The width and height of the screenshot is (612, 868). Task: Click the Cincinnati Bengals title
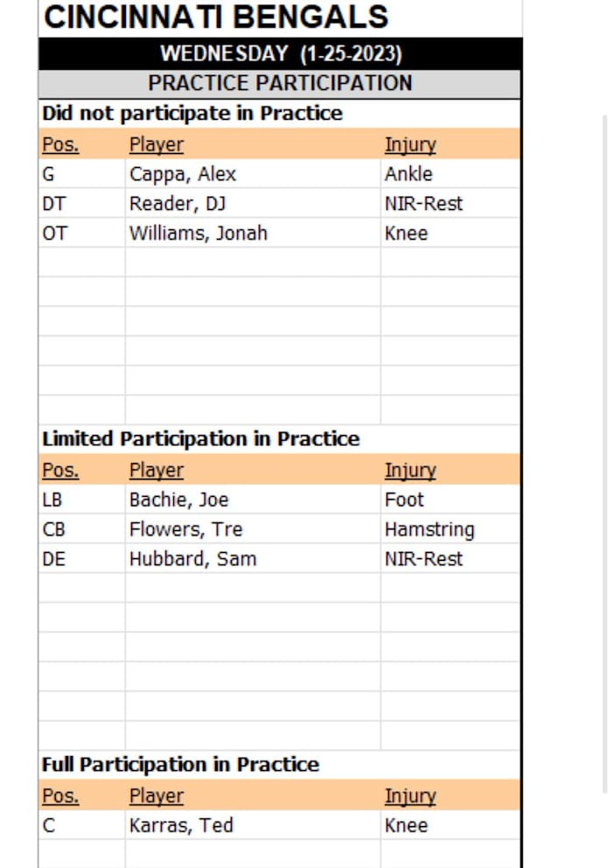click(216, 17)
